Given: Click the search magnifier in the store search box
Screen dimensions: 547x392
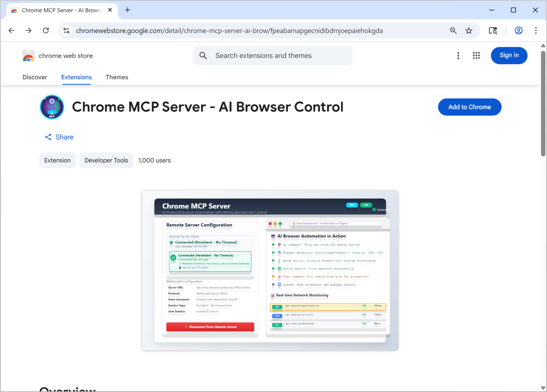Looking at the screenshot, I should (203, 56).
